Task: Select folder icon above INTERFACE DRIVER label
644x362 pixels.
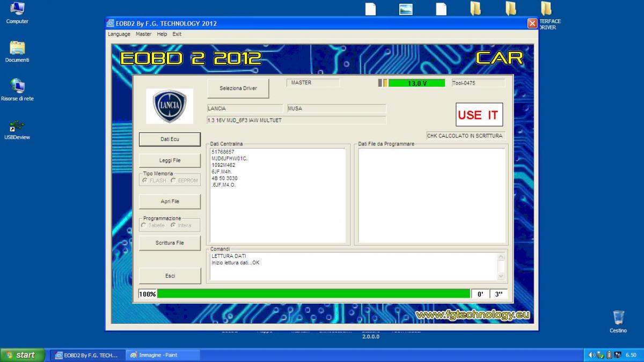Action: point(546,9)
